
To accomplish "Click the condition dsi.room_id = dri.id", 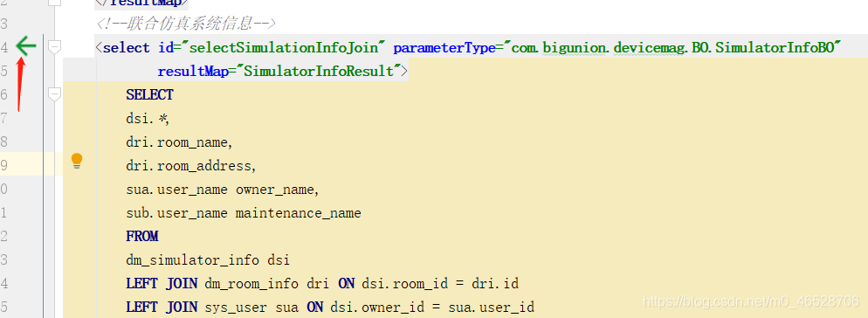I will pyautogui.click(x=440, y=284).
